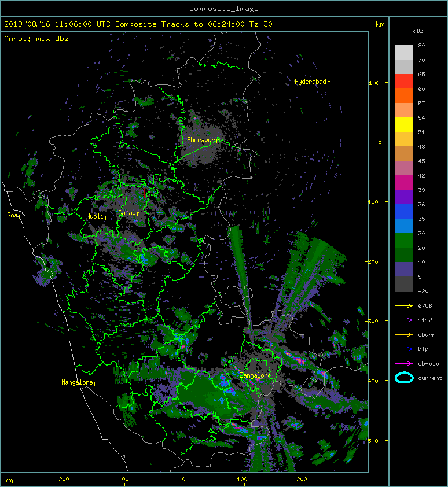Click the km unit label beside the -200 horizontal tick
This screenshot has height=487, width=448.
tap(9, 481)
